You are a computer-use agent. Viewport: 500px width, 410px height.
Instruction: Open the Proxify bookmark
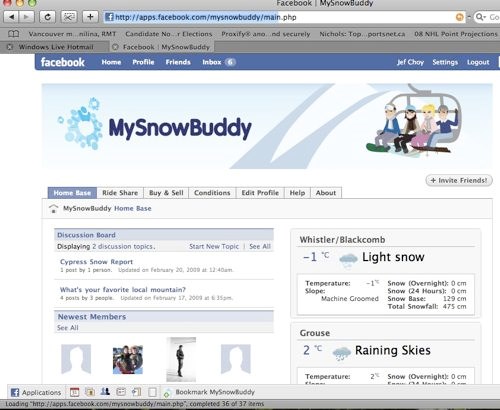click(x=266, y=34)
